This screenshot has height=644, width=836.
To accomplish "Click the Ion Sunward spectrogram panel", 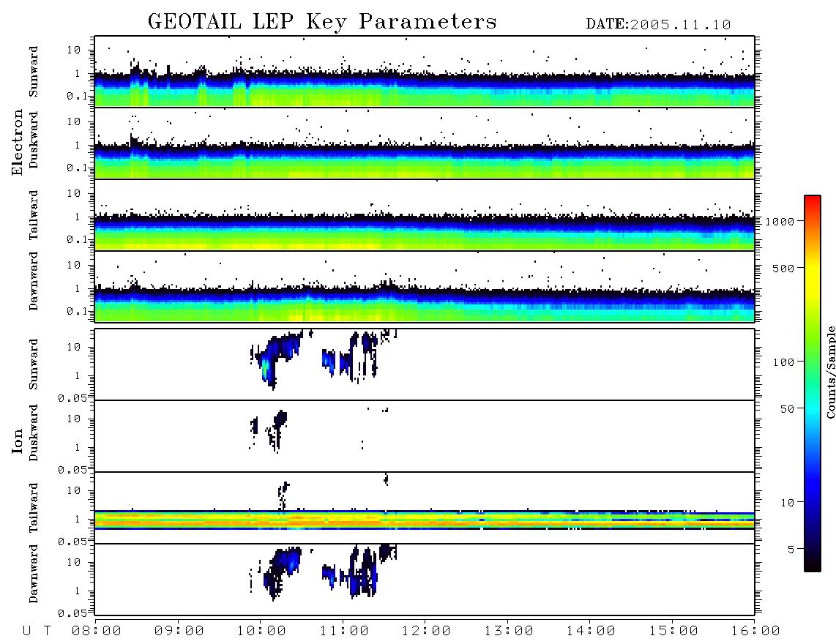I will click(x=425, y=364).
